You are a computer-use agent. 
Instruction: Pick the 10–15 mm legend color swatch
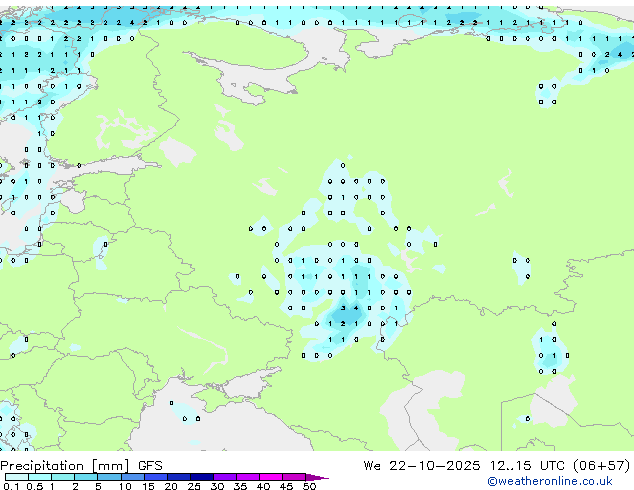[132, 477]
